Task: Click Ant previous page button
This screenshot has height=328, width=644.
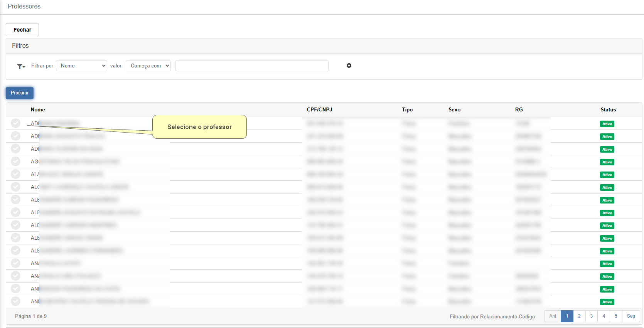Action: pyautogui.click(x=553, y=316)
